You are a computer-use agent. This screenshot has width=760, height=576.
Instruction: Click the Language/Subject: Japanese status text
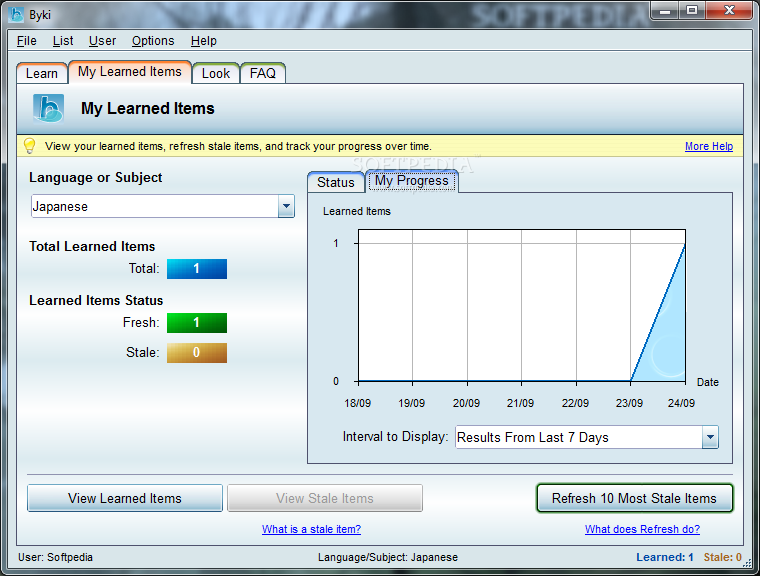pyautogui.click(x=388, y=557)
